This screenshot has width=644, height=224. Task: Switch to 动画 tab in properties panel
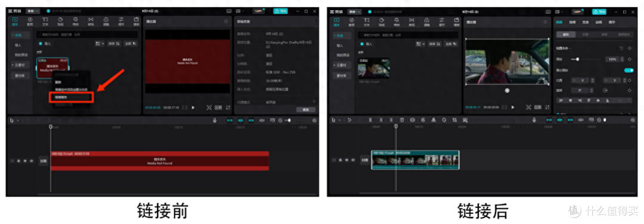(599, 22)
